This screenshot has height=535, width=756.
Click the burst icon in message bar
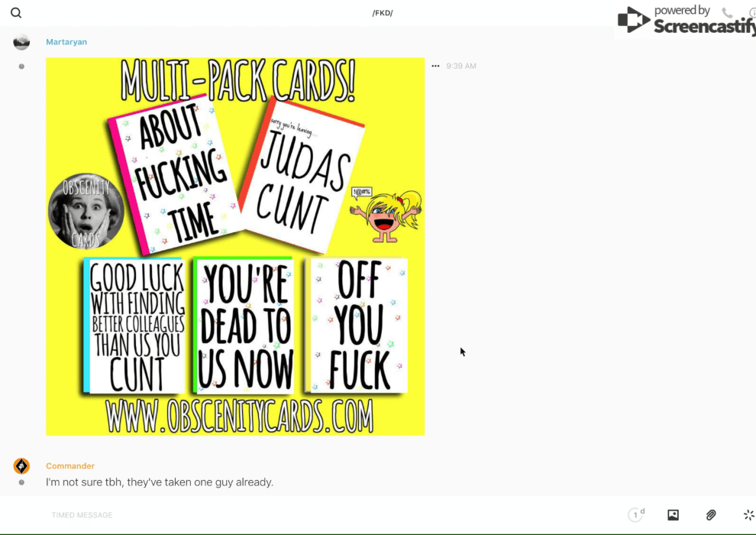(748, 515)
